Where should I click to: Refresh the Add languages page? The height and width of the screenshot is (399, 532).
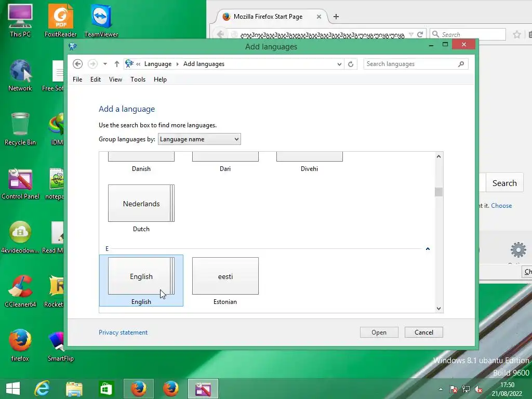click(351, 64)
